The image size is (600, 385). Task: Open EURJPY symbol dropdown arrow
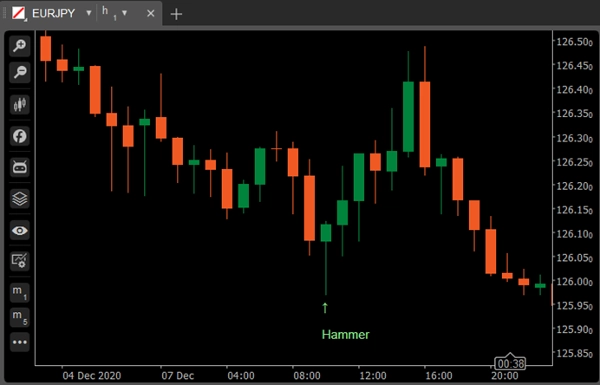pos(89,14)
